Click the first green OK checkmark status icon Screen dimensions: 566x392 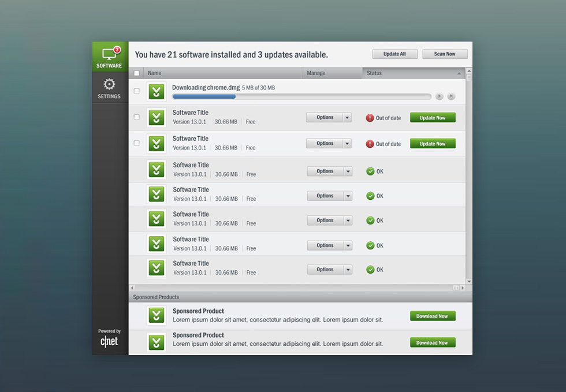370,171
